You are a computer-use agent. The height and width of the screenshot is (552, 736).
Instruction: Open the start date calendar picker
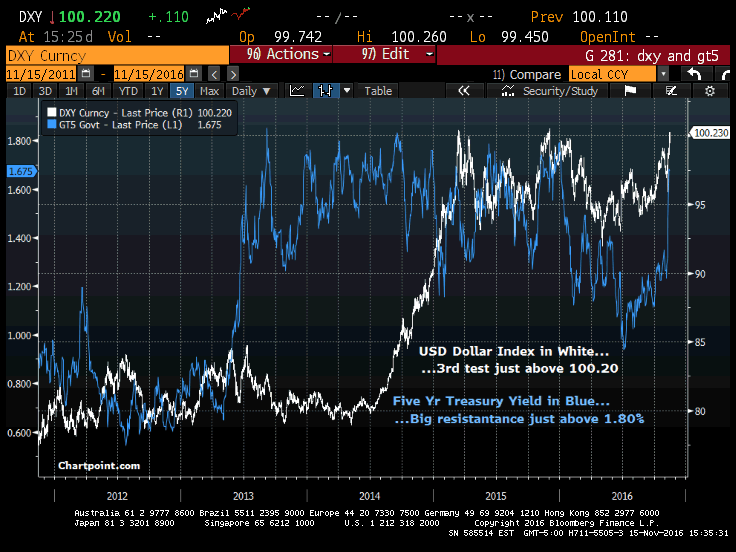point(85,73)
